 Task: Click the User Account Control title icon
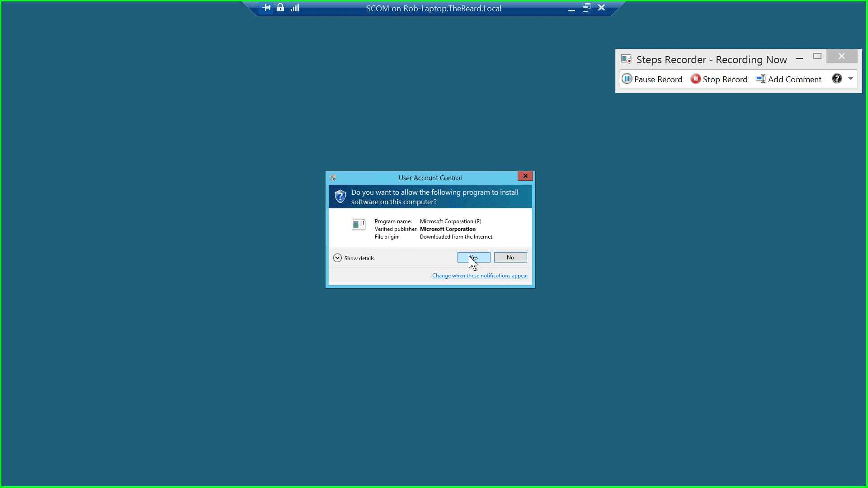pos(333,178)
